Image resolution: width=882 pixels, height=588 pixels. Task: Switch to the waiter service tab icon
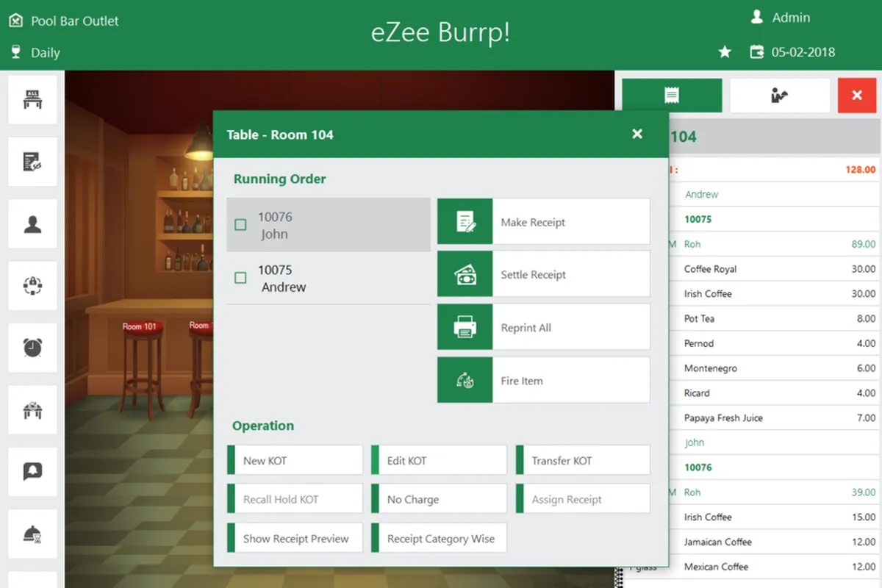(780, 96)
